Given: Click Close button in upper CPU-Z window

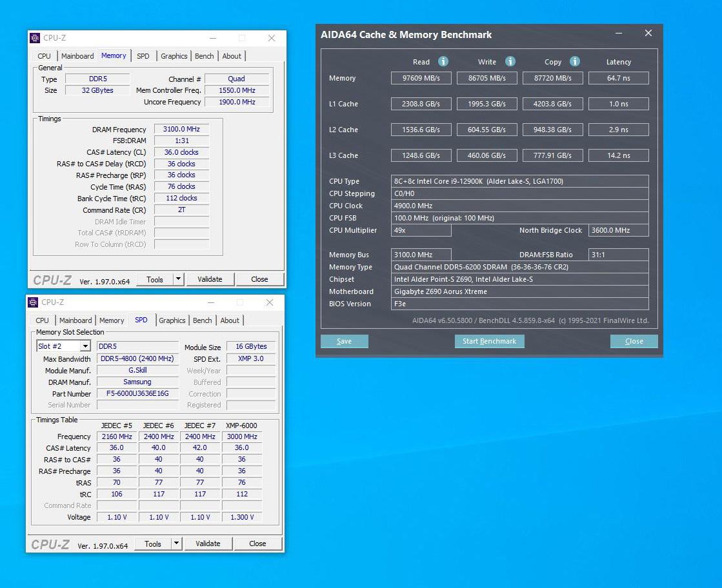Looking at the screenshot, I should pos(259,279).
